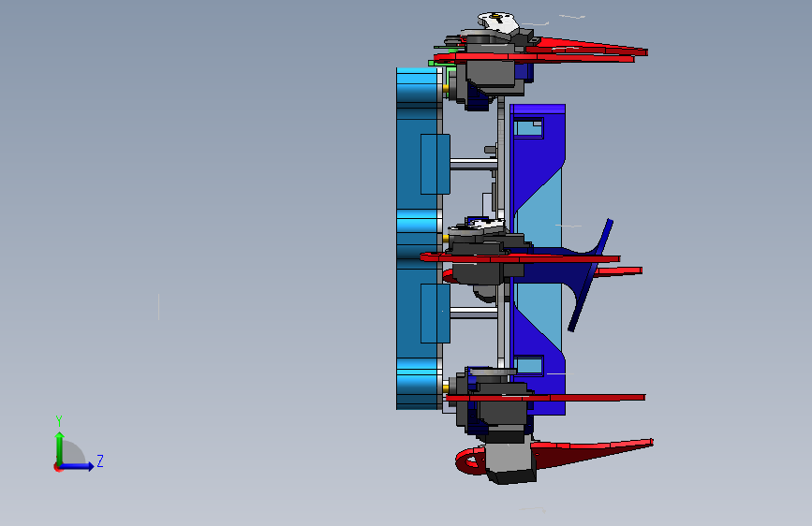Click the blue Z axis arrow of the triad
The width and height of the screenshot is (812, 526).
(78, 466)
